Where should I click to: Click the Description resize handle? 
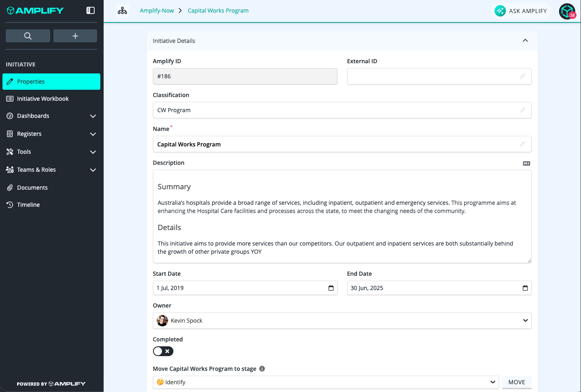point(529,261)
